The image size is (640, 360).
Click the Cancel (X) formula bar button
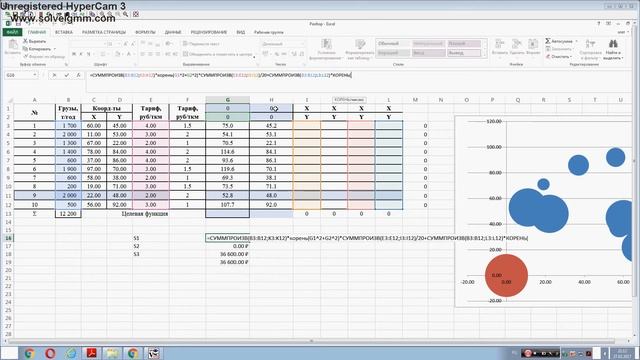pos(54,75)
